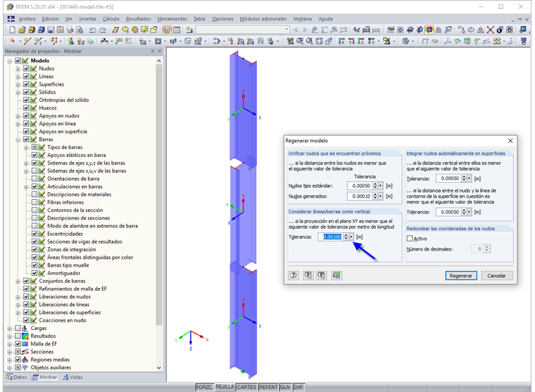This screenshot has height=392, width=535.
Task: Toggle the DXF status bar button
Action: [x=298, y=387]
